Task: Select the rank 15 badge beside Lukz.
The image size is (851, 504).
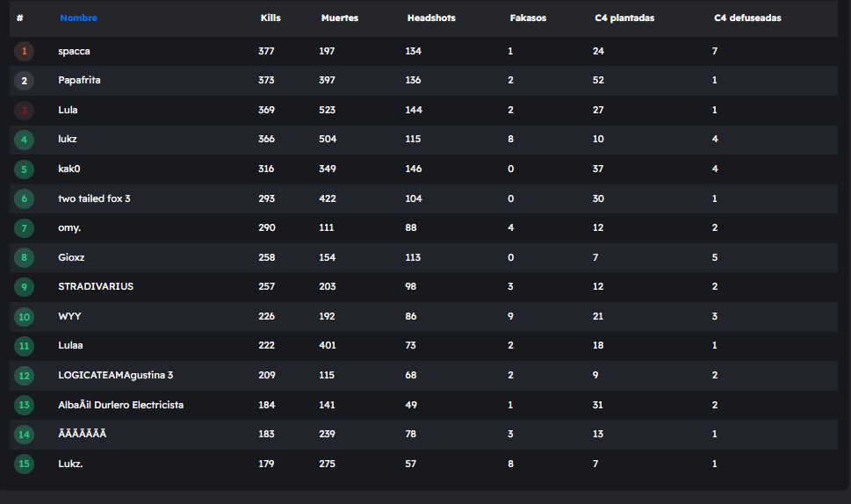Action: (x=24, y=464)
